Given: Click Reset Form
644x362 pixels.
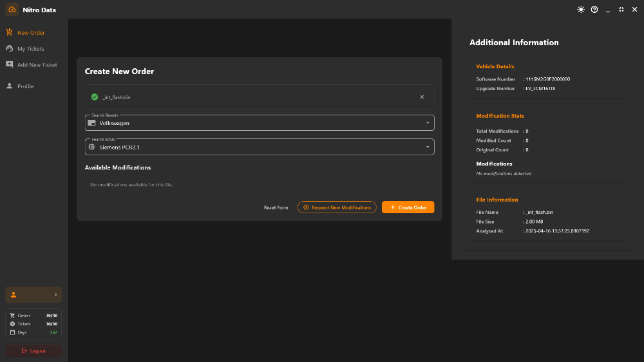Looking at the screenshot, I should pos(276,207).
